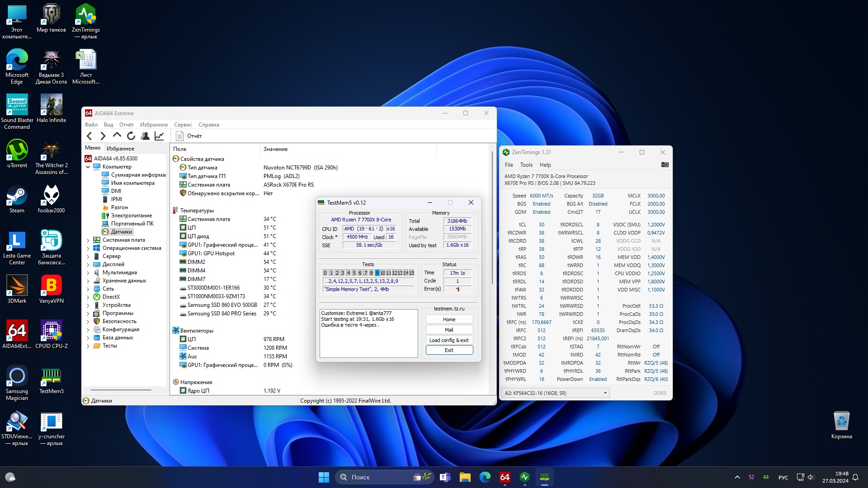Expand the Системная плата tree node
Image resolution: width=868 pixels, height=488 pixels.
88,240
